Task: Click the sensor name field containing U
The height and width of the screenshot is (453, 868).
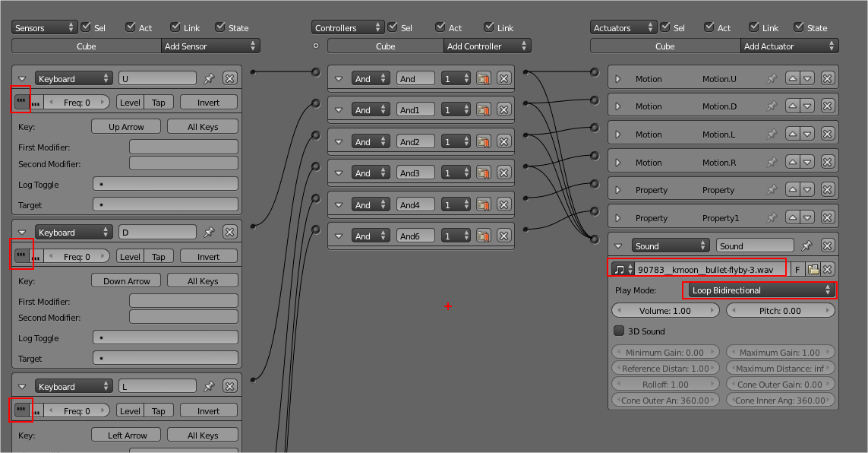Action: [x=157, y=78]
